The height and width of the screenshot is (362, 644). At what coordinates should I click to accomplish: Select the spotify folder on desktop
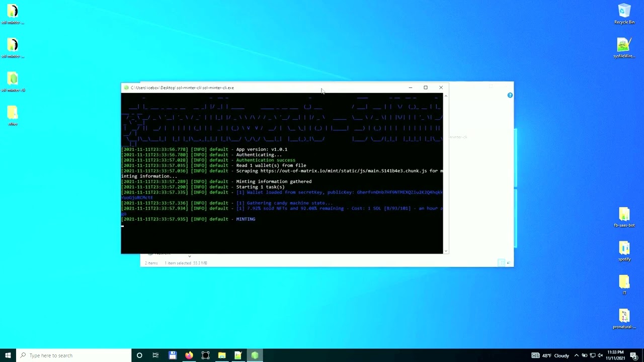tap(624, 251)
